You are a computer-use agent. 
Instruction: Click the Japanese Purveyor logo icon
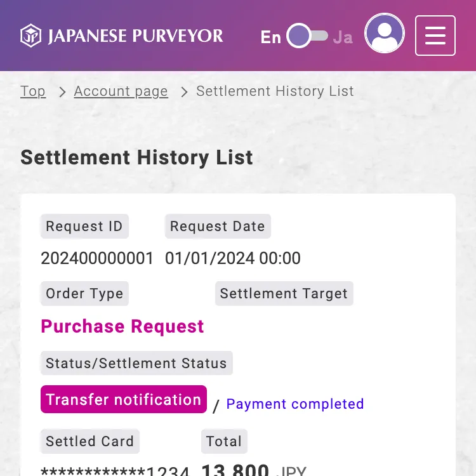(x=30, y=36)
